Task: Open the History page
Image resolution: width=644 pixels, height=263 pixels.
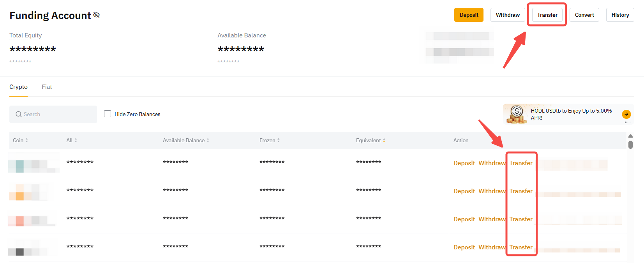Action: 620,15
